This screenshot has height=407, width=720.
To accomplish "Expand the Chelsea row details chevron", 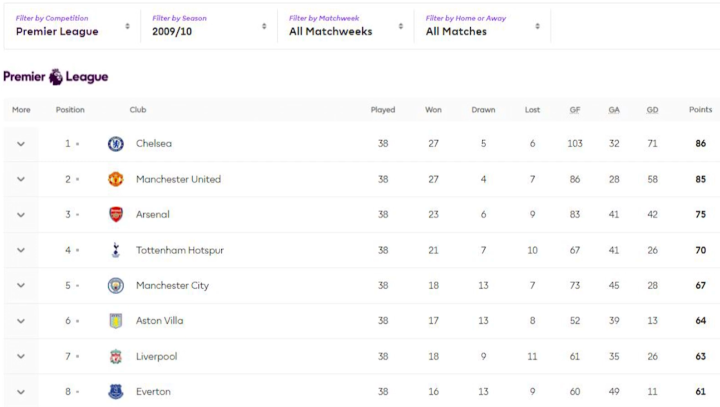I will 20,144.
